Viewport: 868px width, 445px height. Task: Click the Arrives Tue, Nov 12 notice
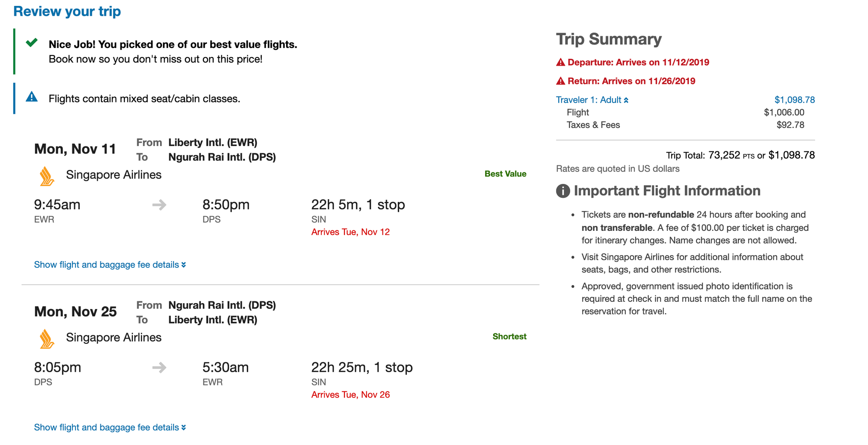pos(351,231)
